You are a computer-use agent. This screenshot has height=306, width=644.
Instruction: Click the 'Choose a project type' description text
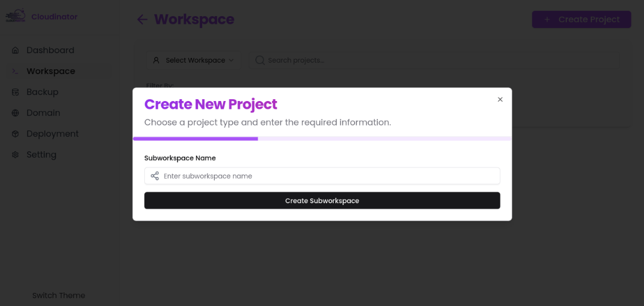(267, 123)
